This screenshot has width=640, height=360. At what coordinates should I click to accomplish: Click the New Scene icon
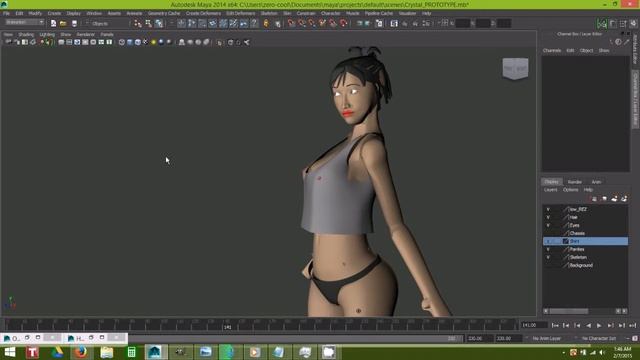[53, 24]
